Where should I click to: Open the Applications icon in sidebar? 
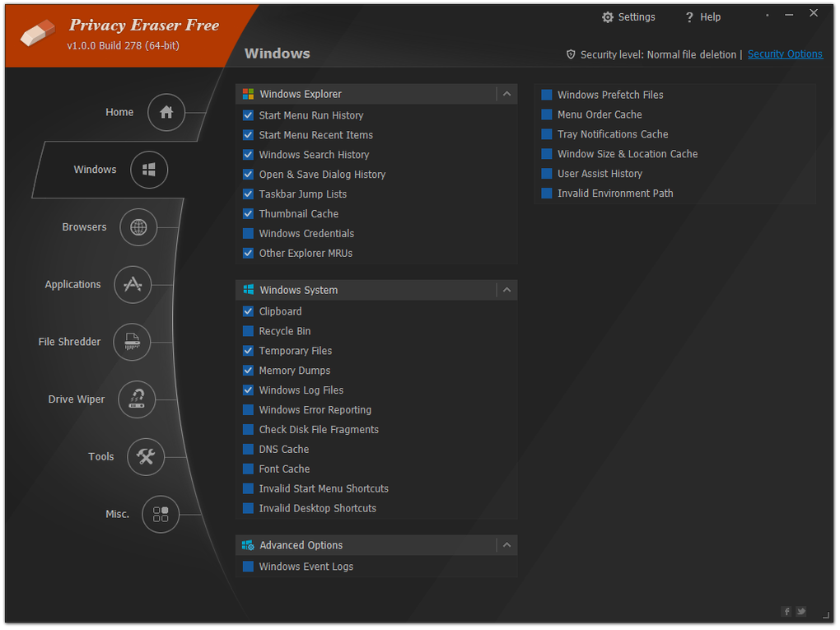(133, 284)
